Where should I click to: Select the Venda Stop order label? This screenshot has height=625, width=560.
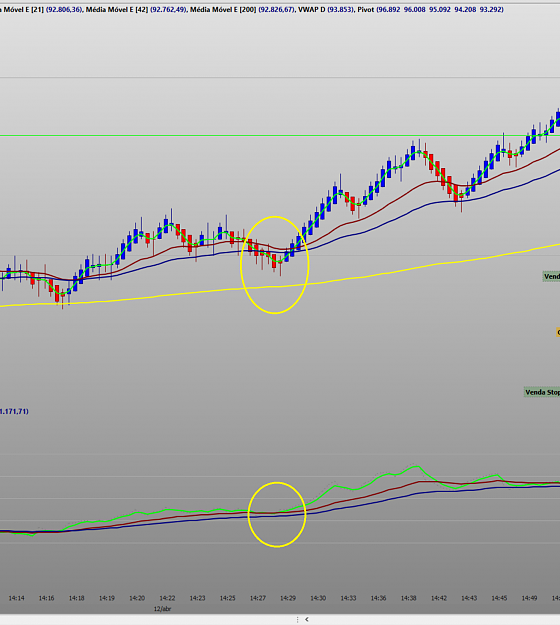542,392
